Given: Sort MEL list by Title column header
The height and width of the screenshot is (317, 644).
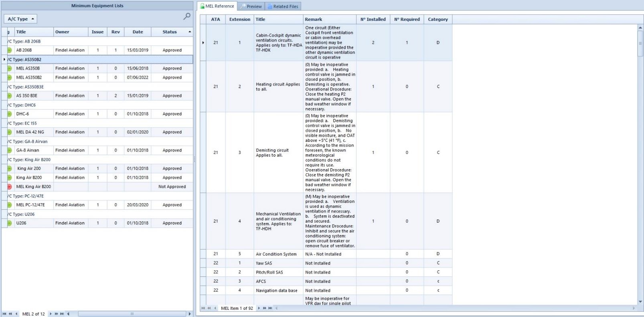Looking at the screenshot, I should click(x=34, y=32).
